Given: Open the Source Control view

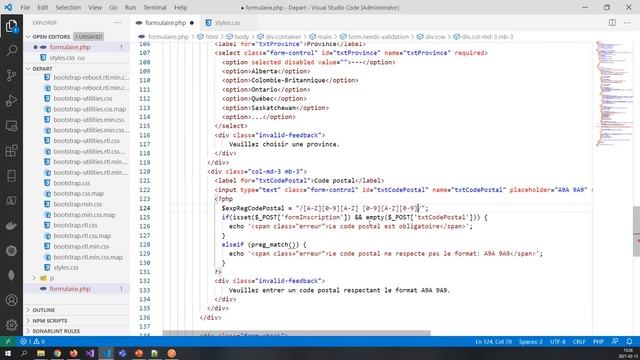Looking at the screenshot, I should pyautogui.click(x=11, y=76).
